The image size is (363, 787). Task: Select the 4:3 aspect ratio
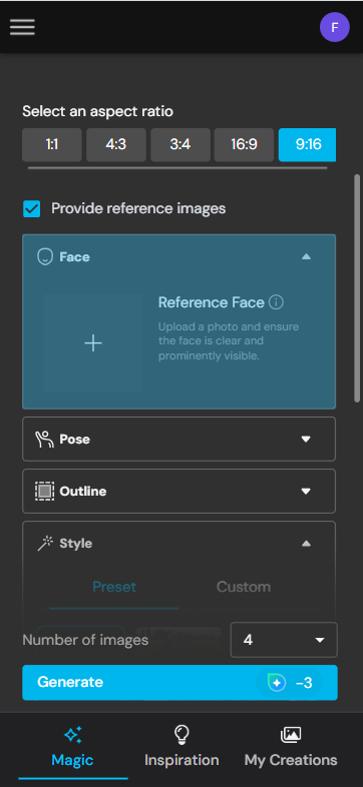pyautogui.click(x=116, y=145)
